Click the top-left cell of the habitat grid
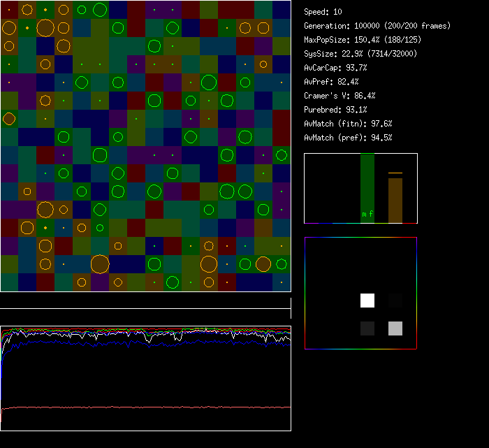489x448 pixels. click(x=9, y=10)
